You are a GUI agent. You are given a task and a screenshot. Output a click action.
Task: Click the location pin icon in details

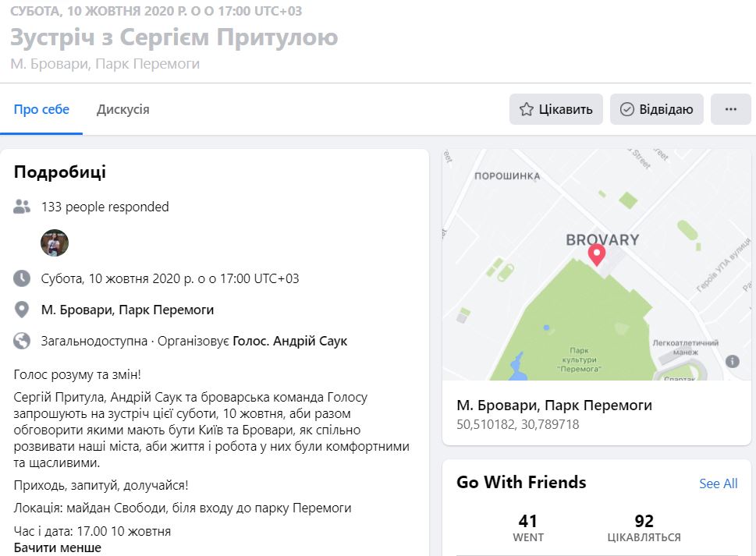point(22,310)
